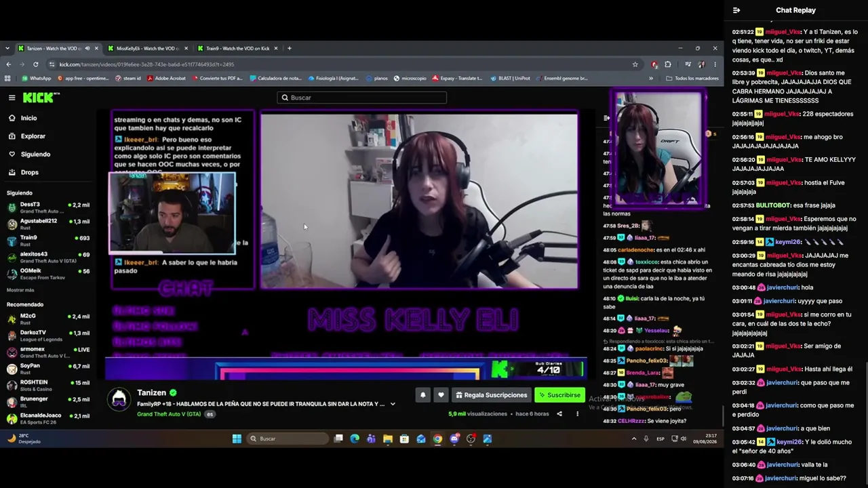Open recommended channel srmomex
The width and height of the screenshot is (868, 488).
[47, 352]
